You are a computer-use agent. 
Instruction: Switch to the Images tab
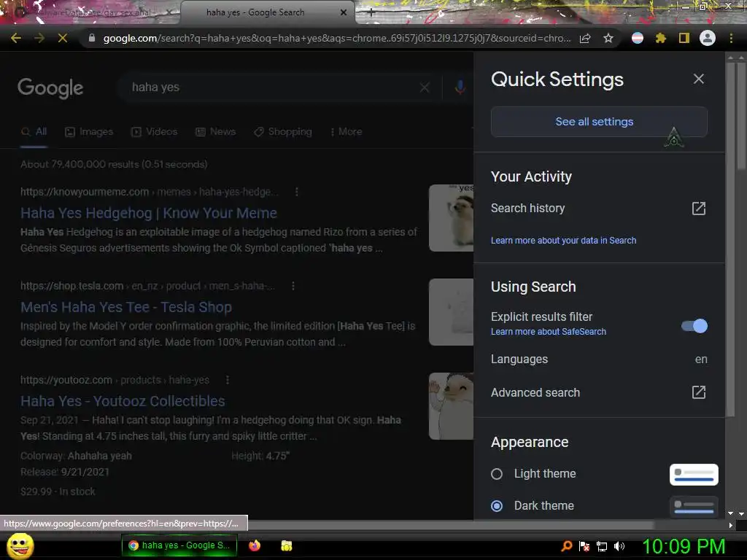89,131
